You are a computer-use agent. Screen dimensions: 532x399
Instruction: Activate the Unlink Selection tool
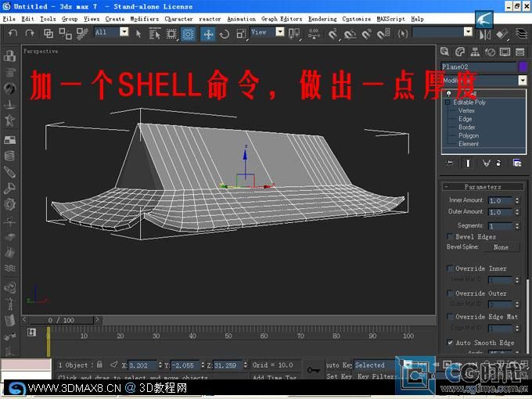pos(65,33)
